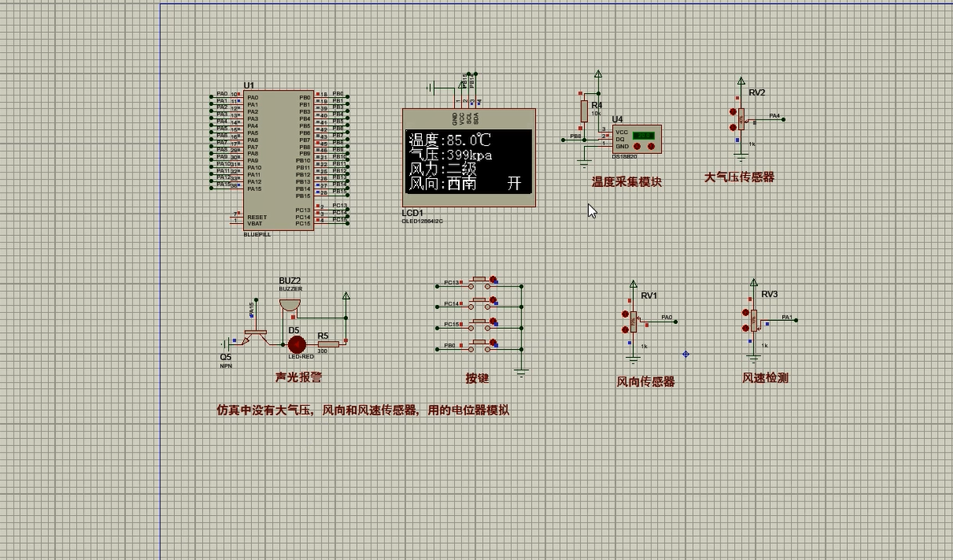Toggle the PC13 push button latch

pyautogui.click(x=493, y=280)
